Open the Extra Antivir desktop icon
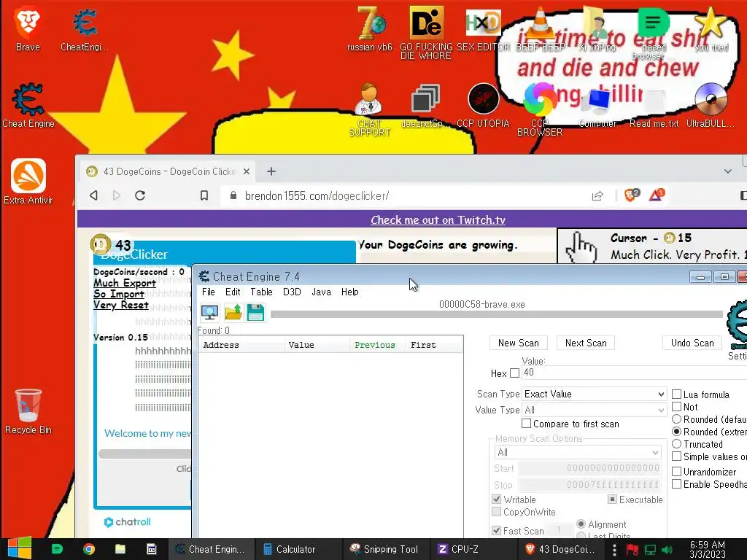The height and width of the screenshot is (560, 747). pyautogui.click(x=28, y=181)
